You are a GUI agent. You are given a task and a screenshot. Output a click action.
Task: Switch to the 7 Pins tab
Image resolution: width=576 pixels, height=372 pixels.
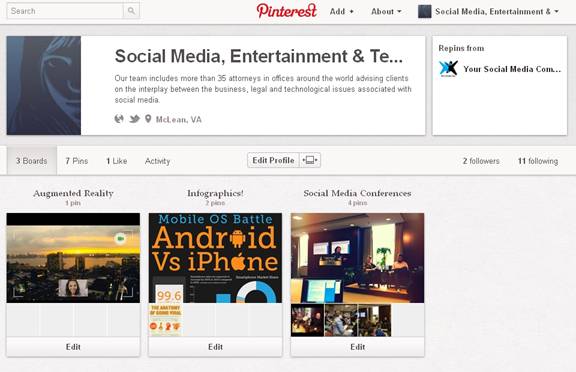point(77,161)
